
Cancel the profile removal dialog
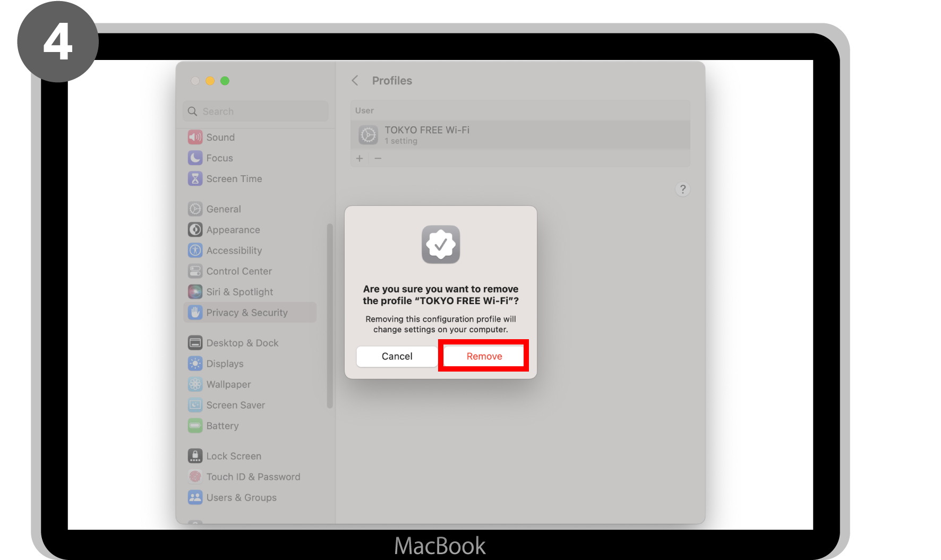[397, 356]
